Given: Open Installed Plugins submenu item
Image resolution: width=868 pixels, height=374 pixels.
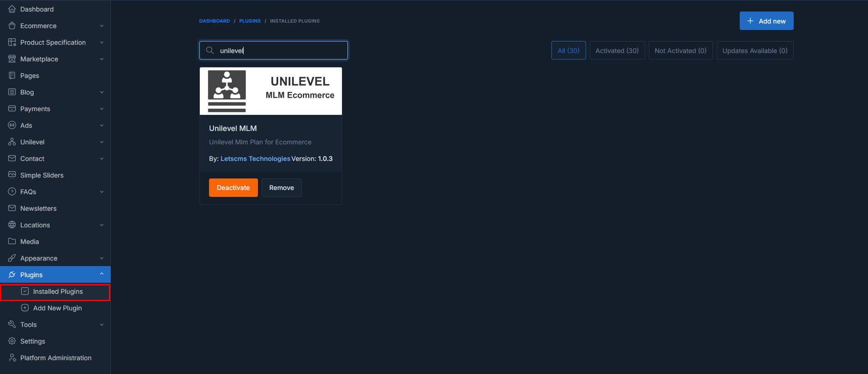Looking at the screenshot, I should [58, 291].
